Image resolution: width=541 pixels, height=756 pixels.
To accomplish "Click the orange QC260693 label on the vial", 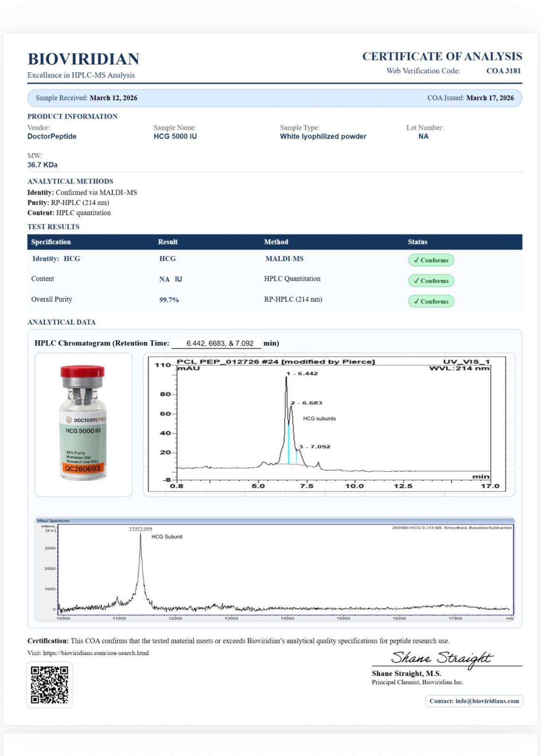I will (x=83, y=469).
